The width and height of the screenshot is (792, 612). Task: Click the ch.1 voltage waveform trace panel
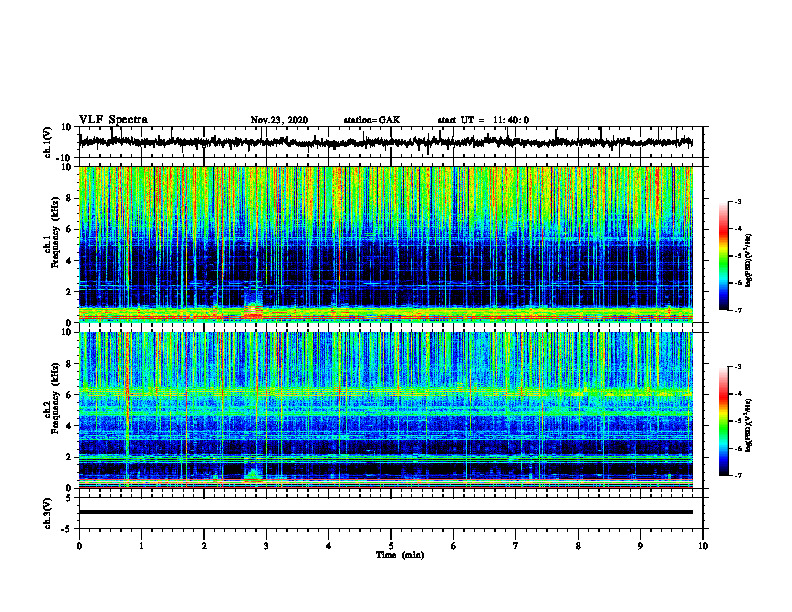click(391, 142)
